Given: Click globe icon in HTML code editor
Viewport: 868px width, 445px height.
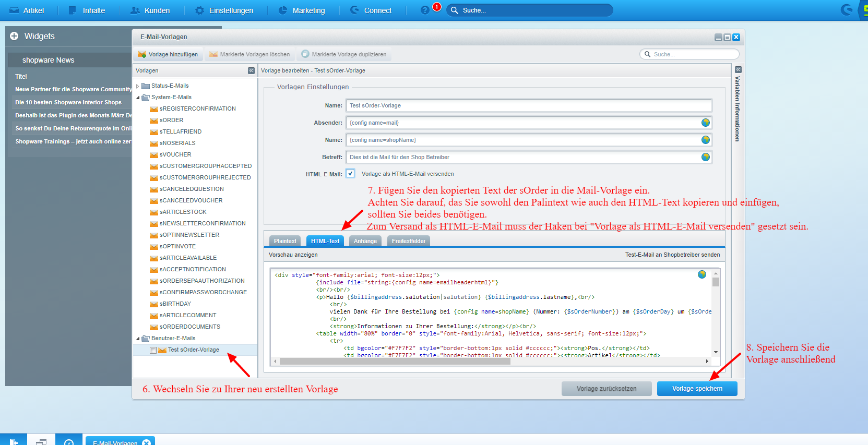Looking at the screenshot, I should tap(702, 274).
